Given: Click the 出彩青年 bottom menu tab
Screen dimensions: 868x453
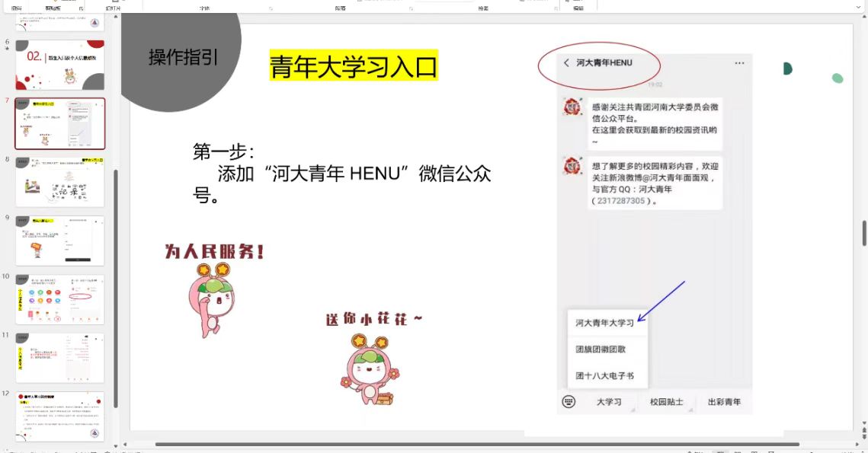Looking at the screenshot, I should [724, 402].
